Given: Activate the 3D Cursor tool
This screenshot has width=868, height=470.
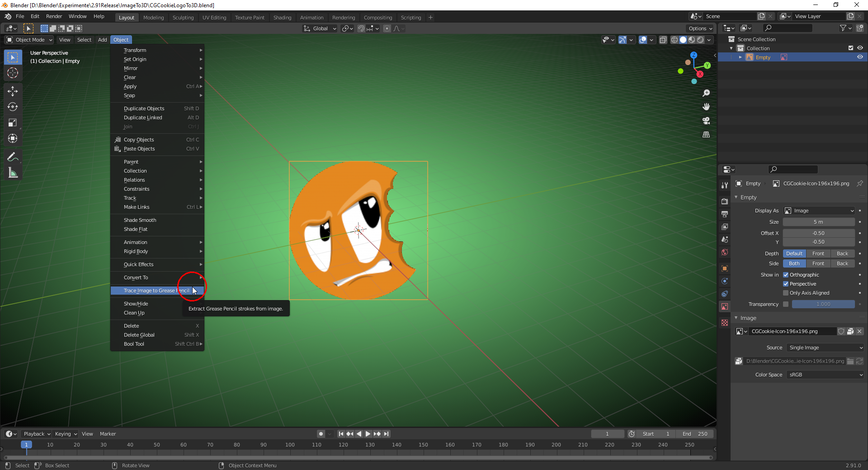Looking at the screenshot, I should (x=13, y=73).
